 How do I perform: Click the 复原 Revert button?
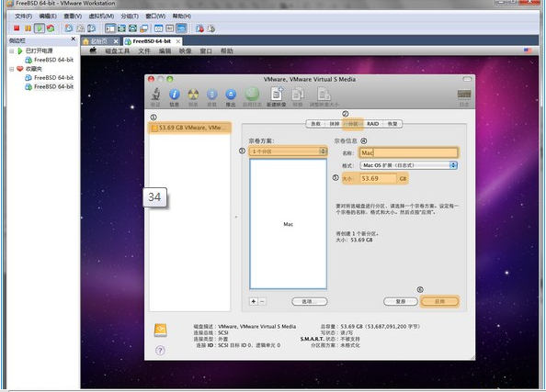(401, 301)
